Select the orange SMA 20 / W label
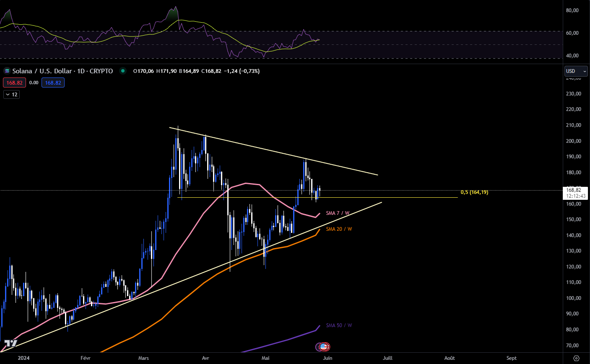The image size is (590, 364). 339,229
